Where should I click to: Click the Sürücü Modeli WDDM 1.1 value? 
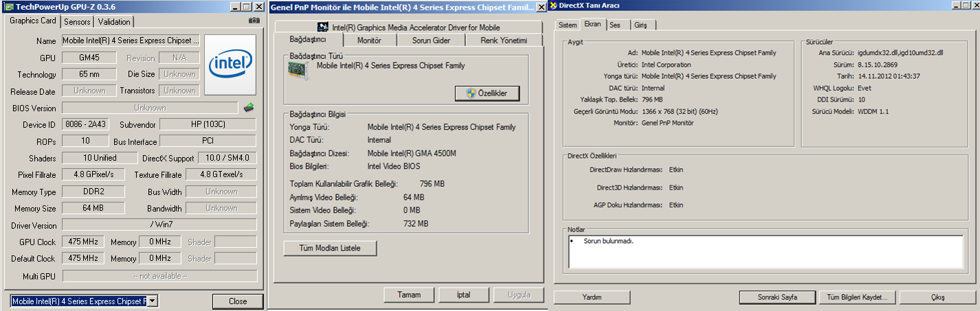pyautogui.click(x=873, y=111)
